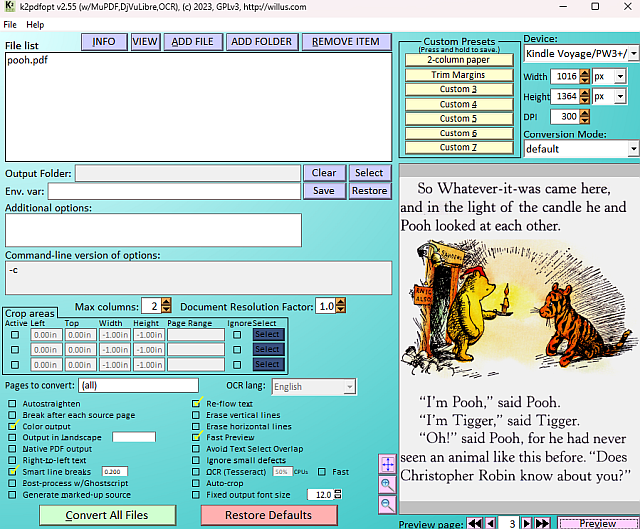The image size is (640, 529).
Task: Click ADD FILE button
Action: (x=193, y=42)
